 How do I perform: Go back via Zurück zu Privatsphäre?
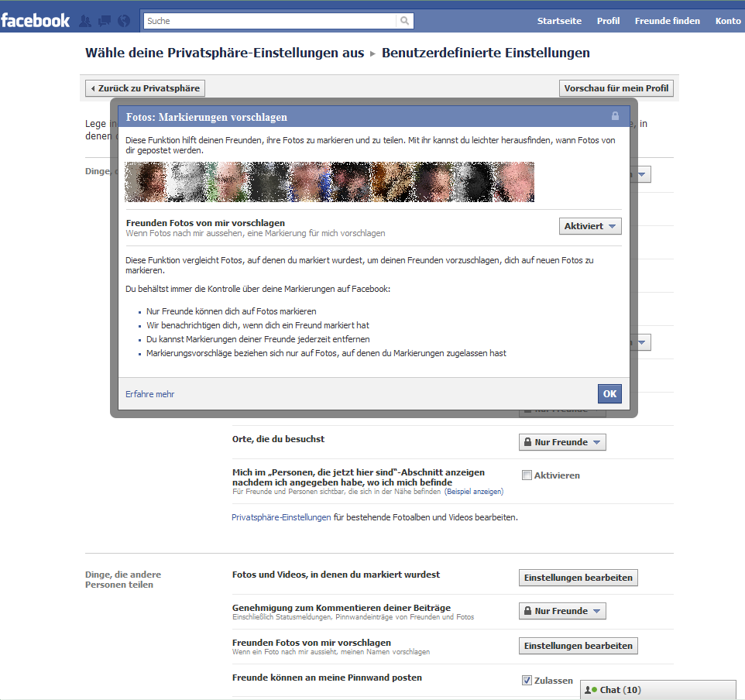pyautogui.click(x=145, y=88)
